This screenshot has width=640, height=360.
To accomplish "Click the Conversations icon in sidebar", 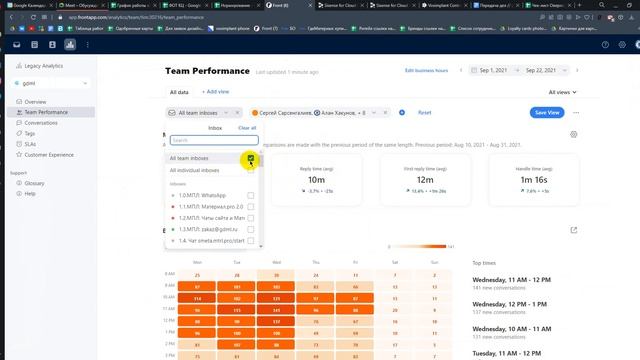I will (x=19, y=123).
